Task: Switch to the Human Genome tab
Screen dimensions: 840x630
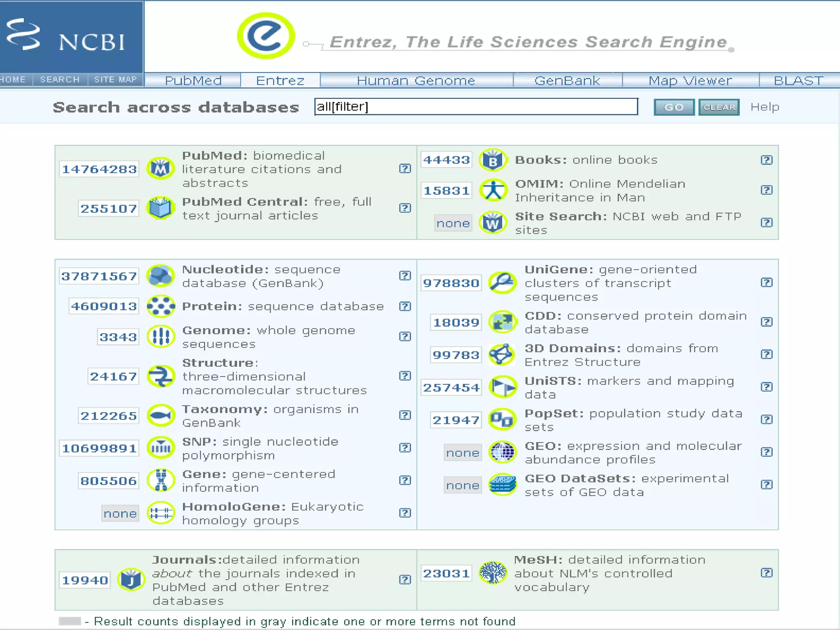Action: click(415, 80)
